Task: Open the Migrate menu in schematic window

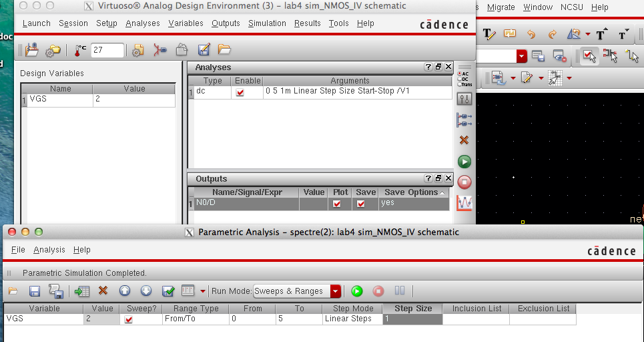Action: coord(501,7)
